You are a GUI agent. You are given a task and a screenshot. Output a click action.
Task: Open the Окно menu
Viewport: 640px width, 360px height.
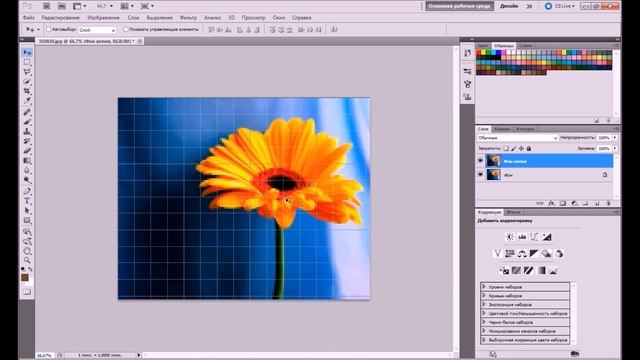[x=279, y=18]
